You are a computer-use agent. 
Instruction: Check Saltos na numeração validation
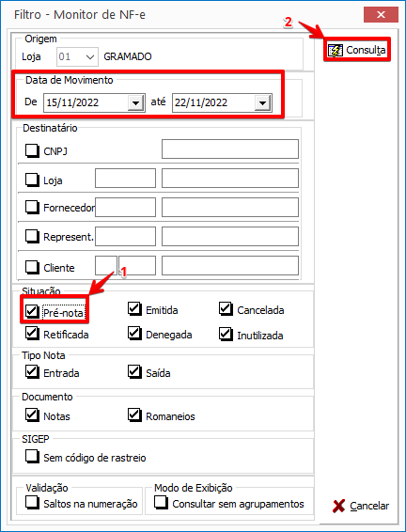pyautogui.click(x=32, y=503)
